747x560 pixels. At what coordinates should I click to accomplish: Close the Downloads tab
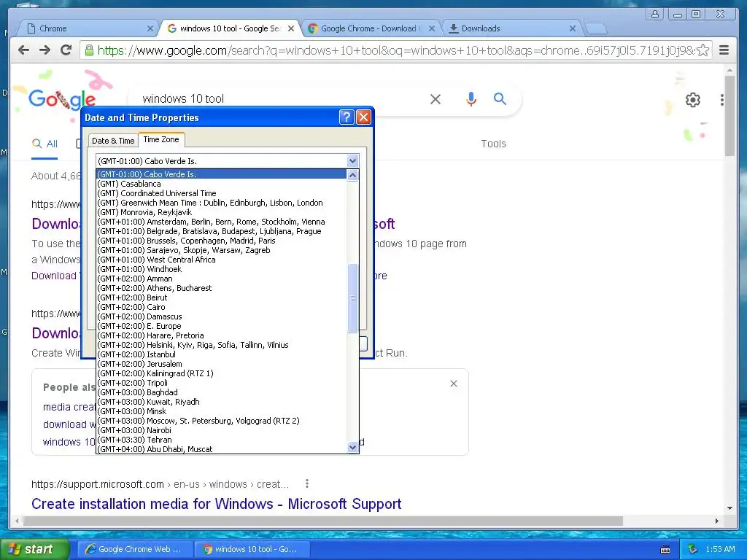coord(573,28)
